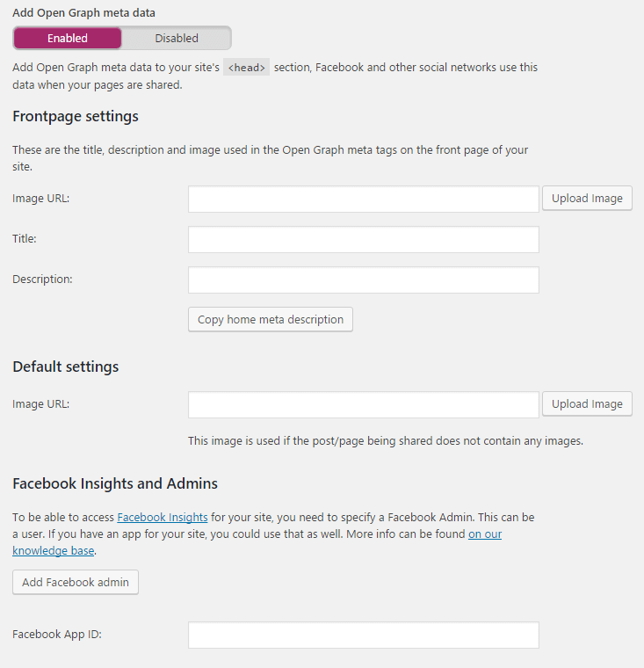Click the Frontpage Image URL input field
644x668 pixels.
364,199
